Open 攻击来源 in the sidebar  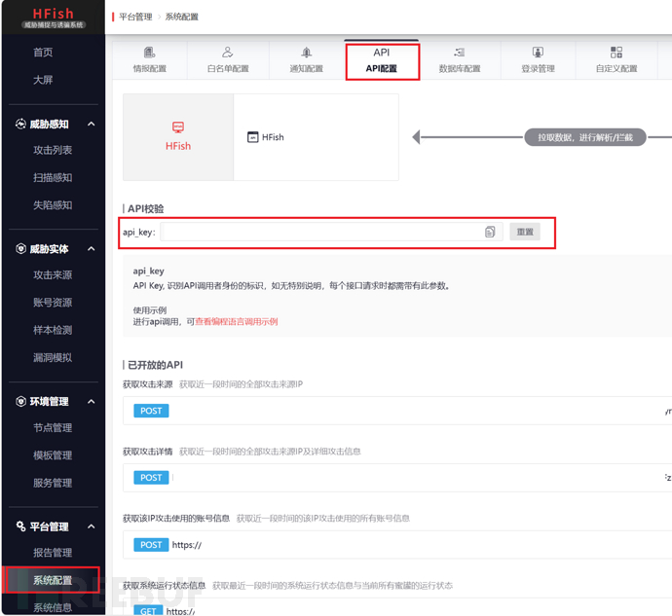click(x=53, y=274)
